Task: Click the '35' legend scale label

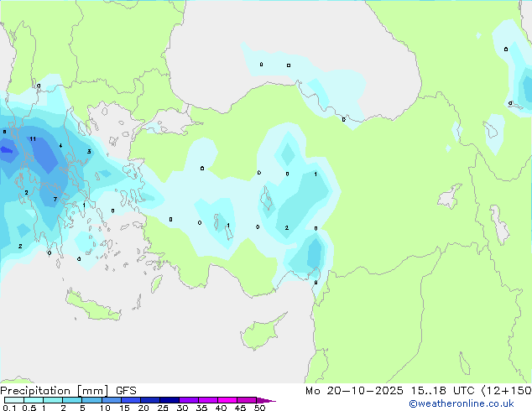Action: 201,408
